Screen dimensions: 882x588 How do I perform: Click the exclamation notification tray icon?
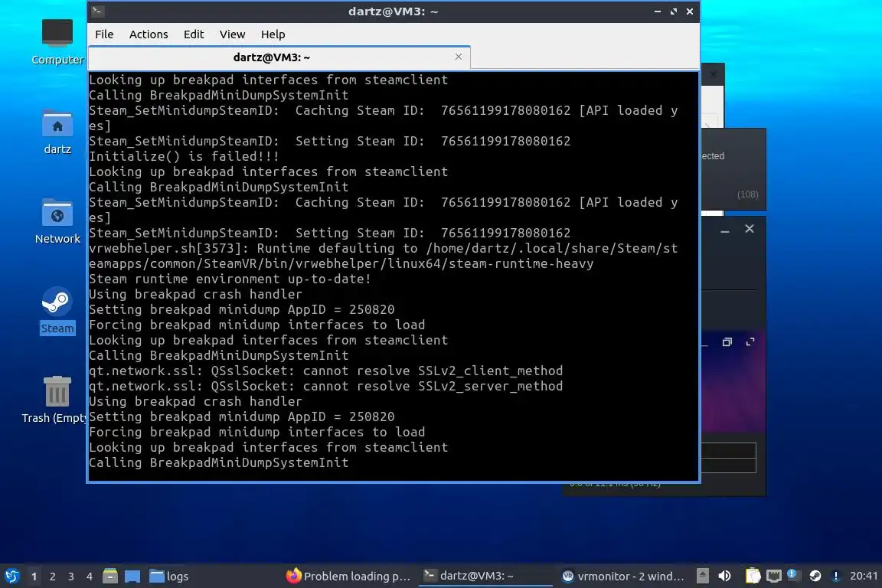coord(836,576)
